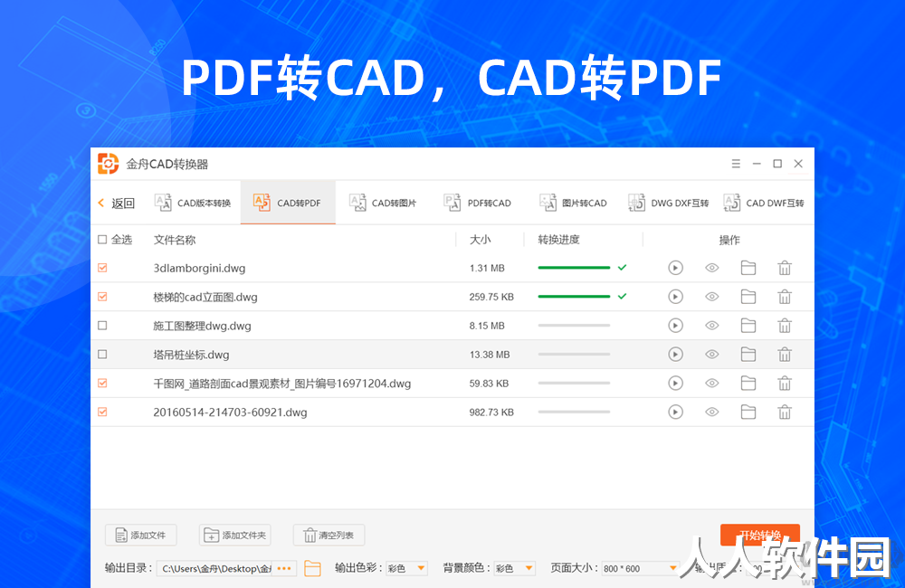905x588 pixels.
Task: Uncheck the 楼梯的cad立面图.dwg checkbox
Action: point(102,297)
